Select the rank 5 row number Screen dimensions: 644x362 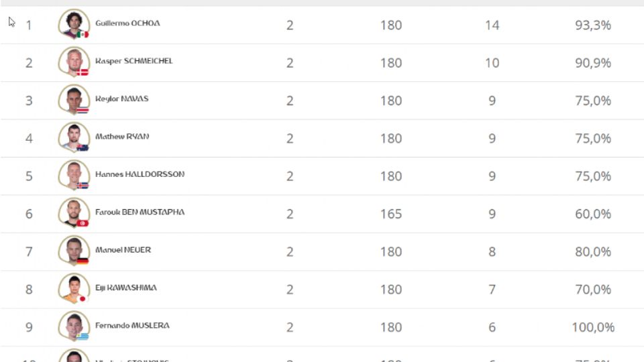coord(29,176)
